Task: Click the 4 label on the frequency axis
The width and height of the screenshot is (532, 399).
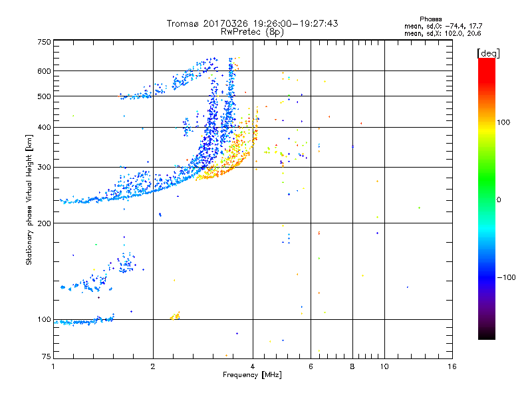Action: (253, 366)
